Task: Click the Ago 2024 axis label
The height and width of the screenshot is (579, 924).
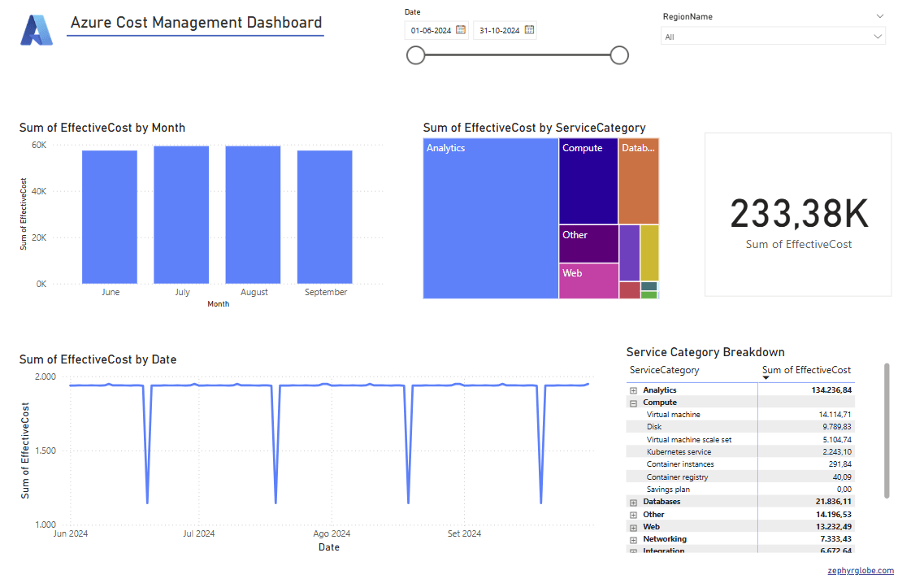Action: 332,533
